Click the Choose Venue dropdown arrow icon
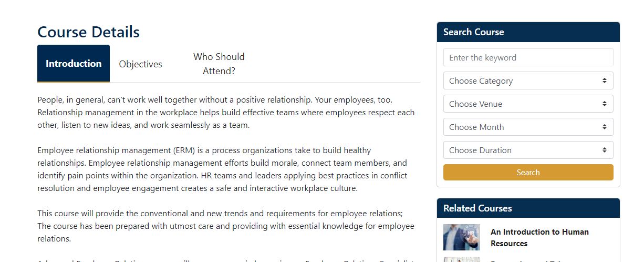Image resolution: width=644 pixels, height=262 pixels. [605, 104]
